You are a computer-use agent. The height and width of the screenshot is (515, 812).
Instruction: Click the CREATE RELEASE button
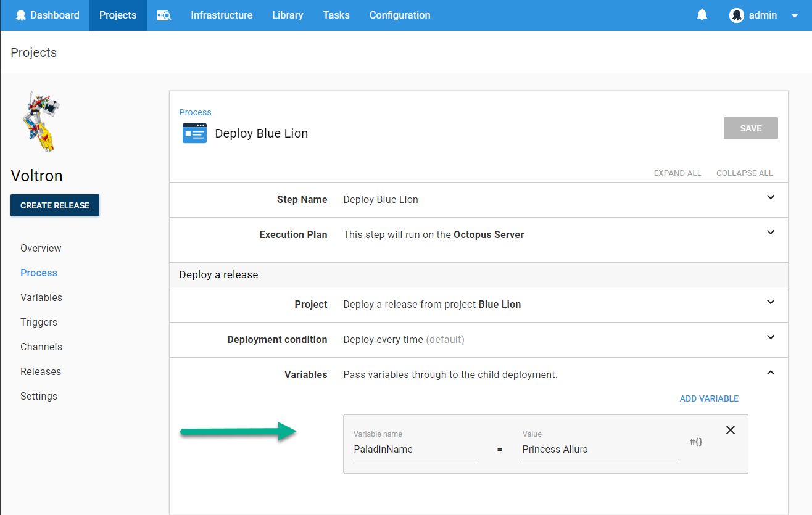coord(54,205)
